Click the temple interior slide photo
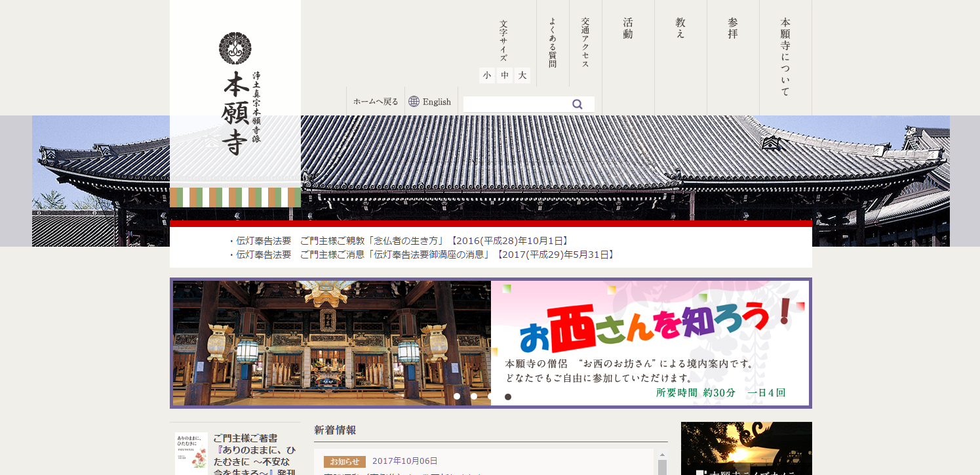The image size is (980, 475). [332, 343]
